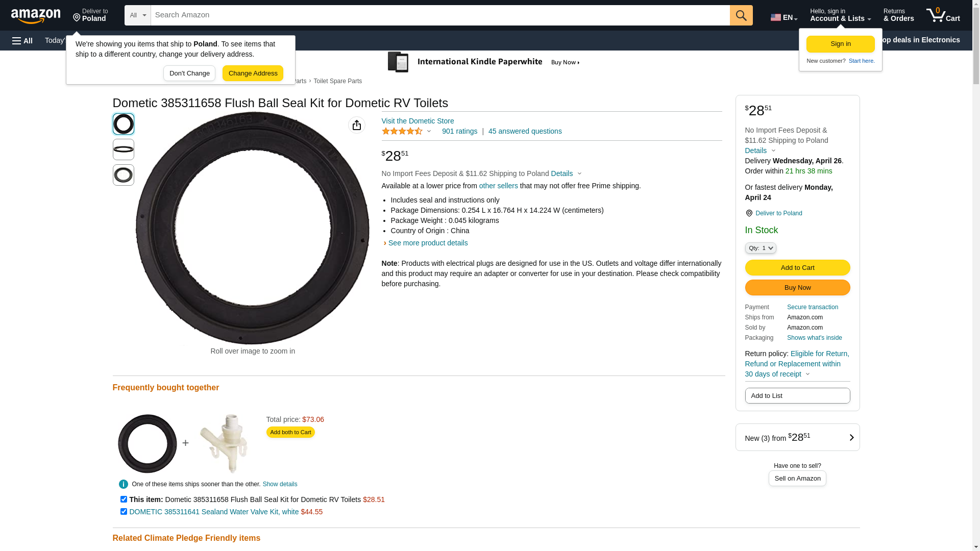Click the search magnifier button

point(741,15)
